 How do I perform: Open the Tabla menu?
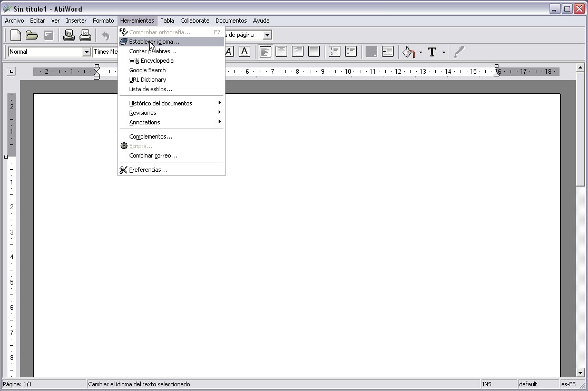[167, 21]
